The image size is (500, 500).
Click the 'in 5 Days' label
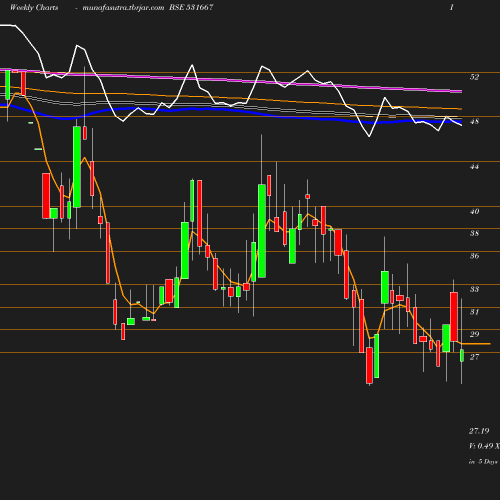click(x=483, y=462)
